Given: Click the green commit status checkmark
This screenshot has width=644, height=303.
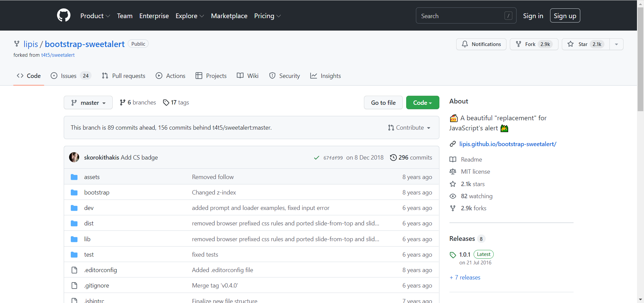Looking at the screenshot, I should pos(316,158).
